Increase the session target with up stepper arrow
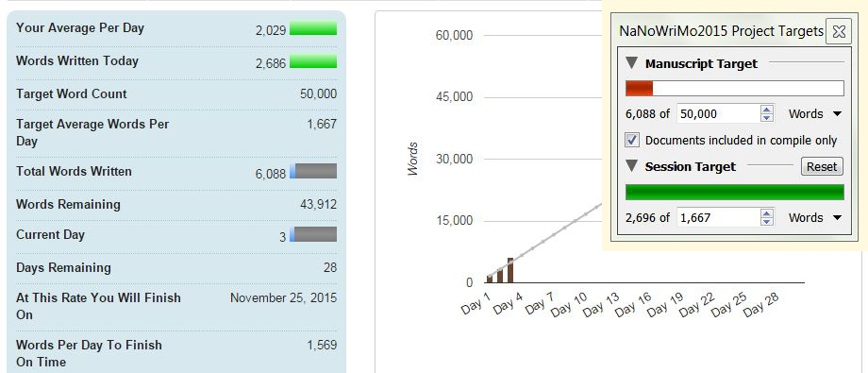This screenshot has width=868, height=373. pyautogui.click(x=767, y=213)
